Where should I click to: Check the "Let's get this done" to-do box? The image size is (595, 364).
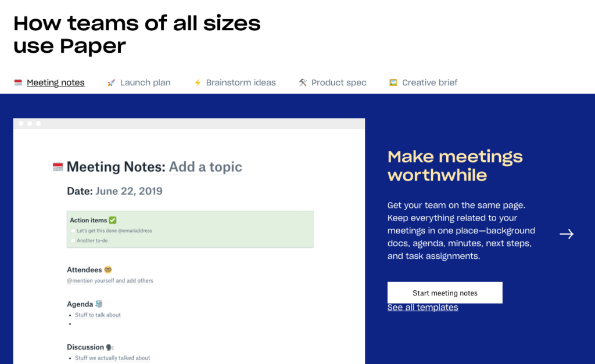click(73, 231)
